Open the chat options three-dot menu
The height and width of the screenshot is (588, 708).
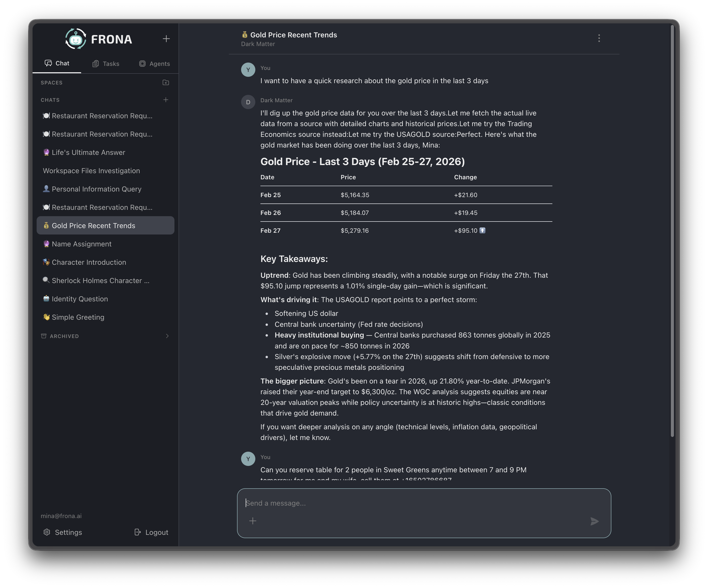[599, 38]
